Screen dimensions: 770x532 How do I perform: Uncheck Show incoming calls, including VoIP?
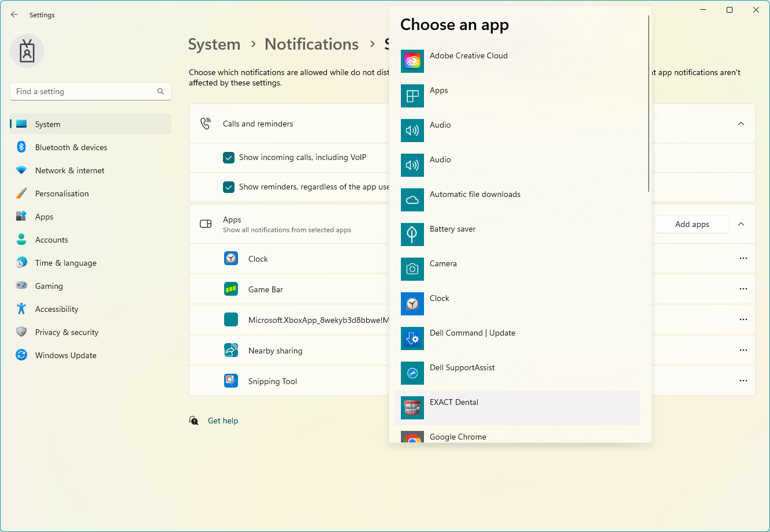(229, 157)
